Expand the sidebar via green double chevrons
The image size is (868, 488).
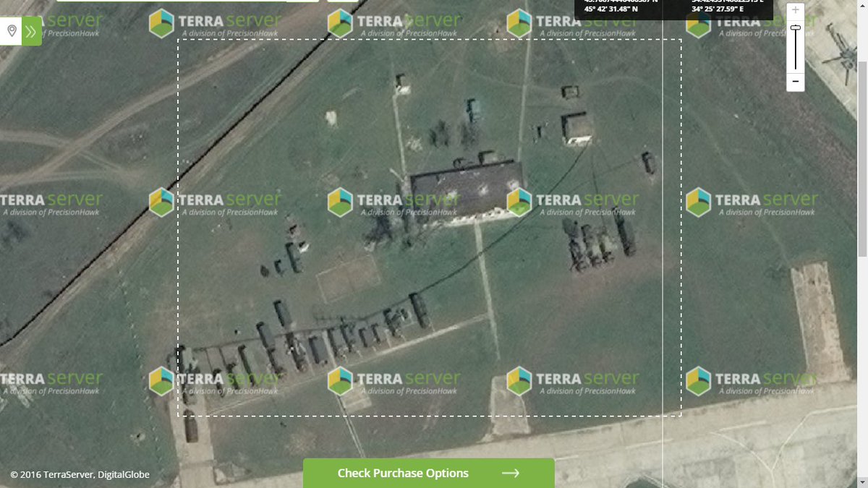click(x=29, y=32)
